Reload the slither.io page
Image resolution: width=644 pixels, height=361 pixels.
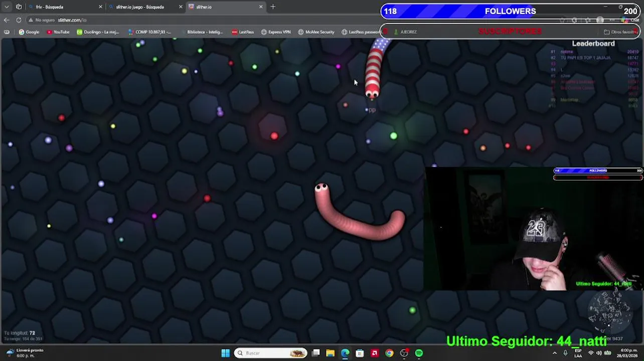tap(19, 20)
